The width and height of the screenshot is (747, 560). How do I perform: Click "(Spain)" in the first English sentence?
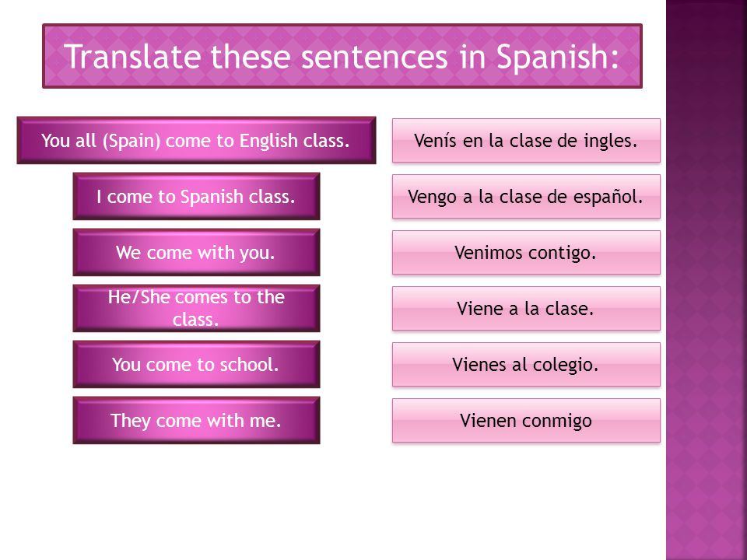tap(132, 142)
